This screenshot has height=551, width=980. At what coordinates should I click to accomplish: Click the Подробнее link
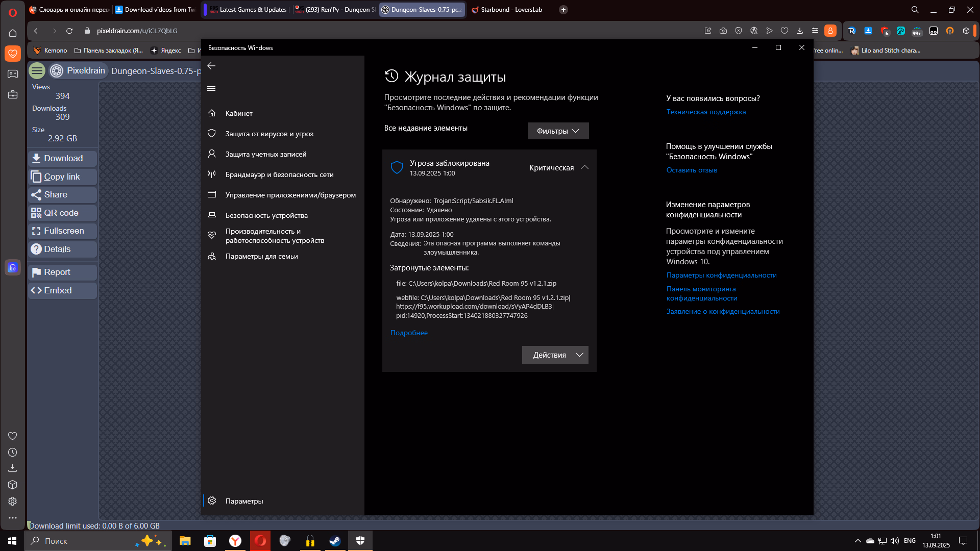[x=409, y=333]
